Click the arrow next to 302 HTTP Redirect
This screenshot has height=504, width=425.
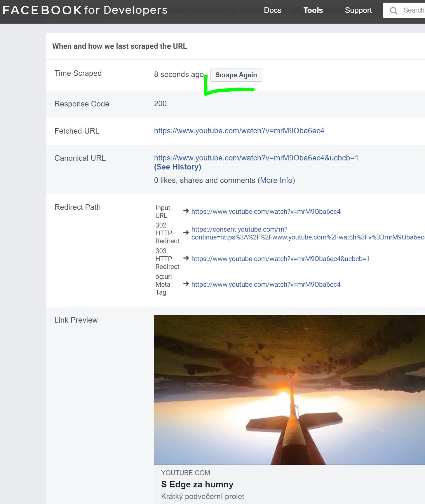[x=186, y=232]
